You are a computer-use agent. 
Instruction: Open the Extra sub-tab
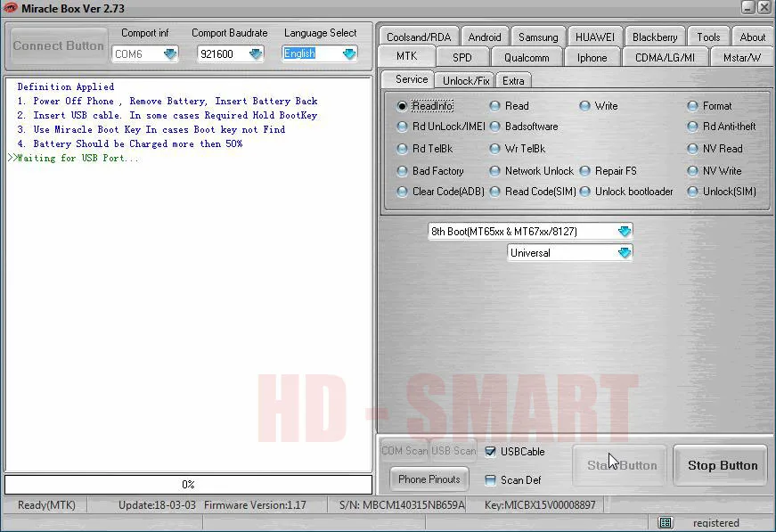[513, 81]
